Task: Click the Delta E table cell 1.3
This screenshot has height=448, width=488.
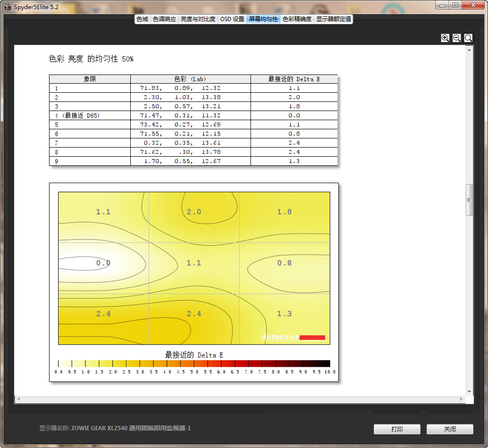Action: tap(294, 161)
